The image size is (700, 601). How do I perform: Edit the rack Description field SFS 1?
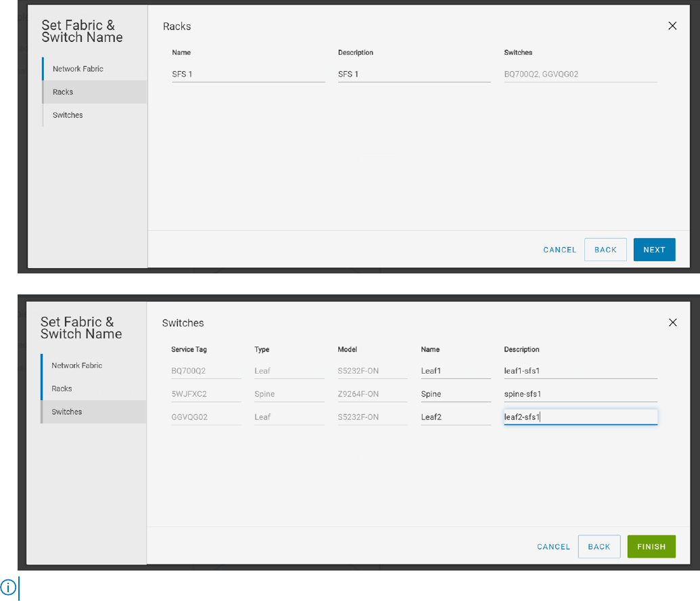tap(415, 74)
